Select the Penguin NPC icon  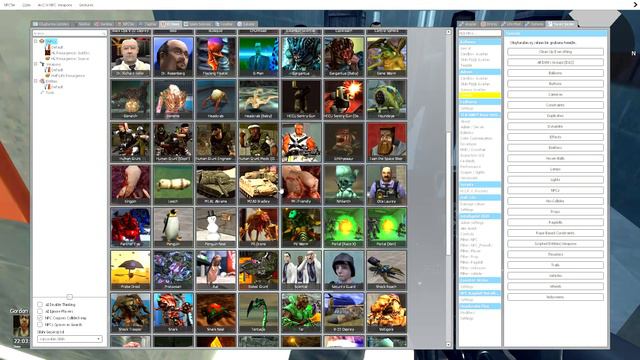(x=173, y=227)
